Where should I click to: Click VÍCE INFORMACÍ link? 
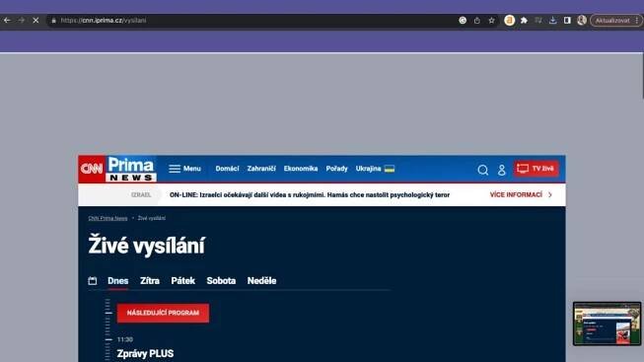coord(521,194)
